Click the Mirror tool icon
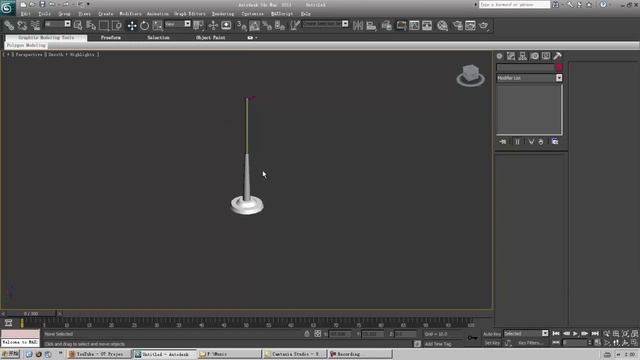 point(358,26)
